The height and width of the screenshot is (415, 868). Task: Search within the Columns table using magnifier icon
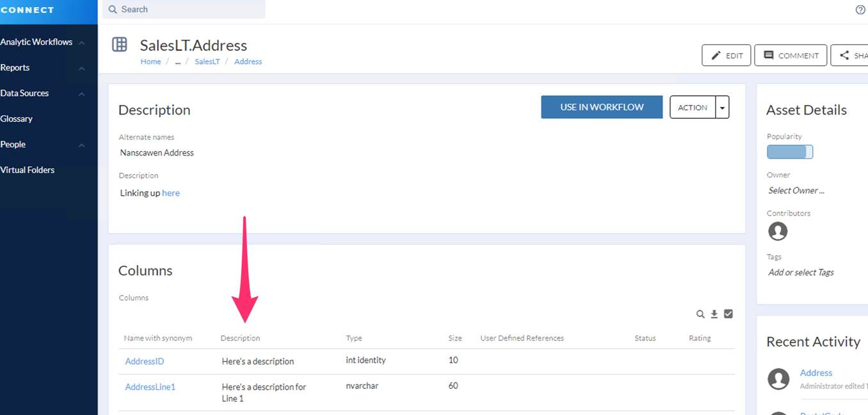click(x=700, y=314)
